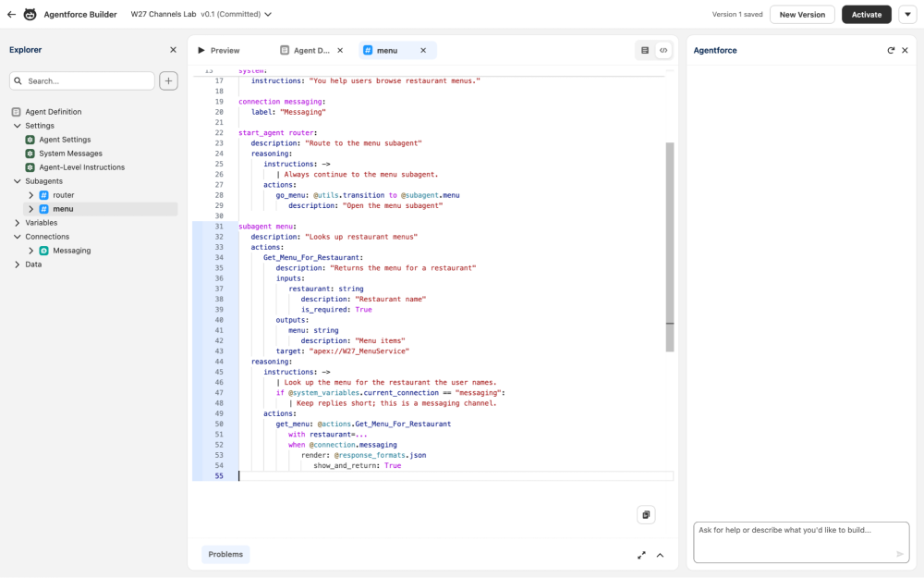Click the Agent Settings gear icon
The height and width of the screenshot is (578, 924).
(x=30, y=140)
